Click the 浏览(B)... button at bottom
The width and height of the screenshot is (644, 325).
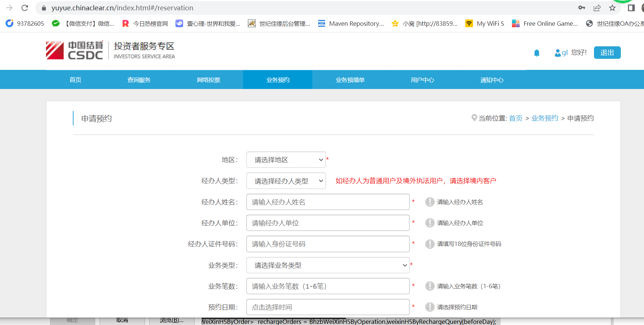172,321
